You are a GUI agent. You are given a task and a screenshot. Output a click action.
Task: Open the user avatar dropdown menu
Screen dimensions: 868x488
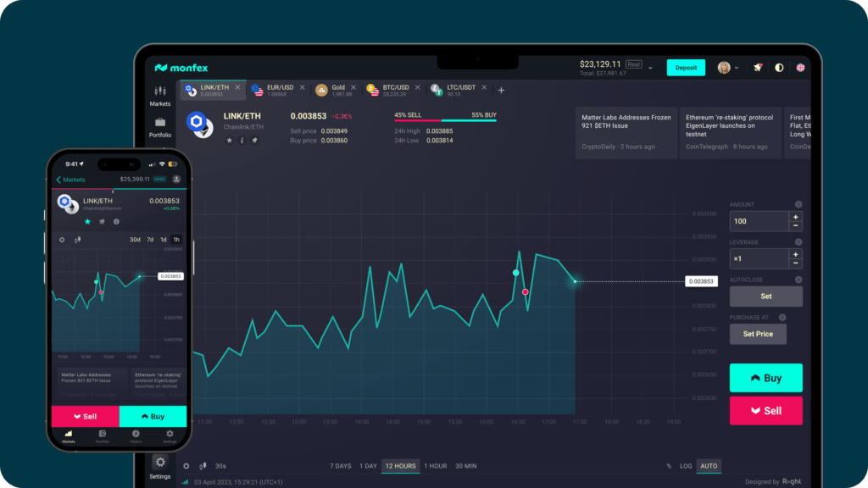pos(727,68)
